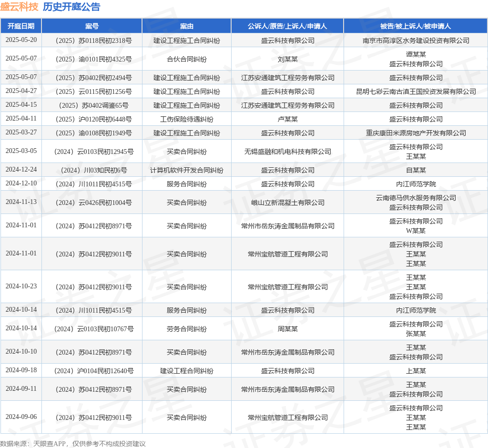Image resolution: width=488 pixels, height=448 pixels.
Task: Click defendant 昆明七彩云南古滇王国投资发展有限公司
Action: point(416,92)
